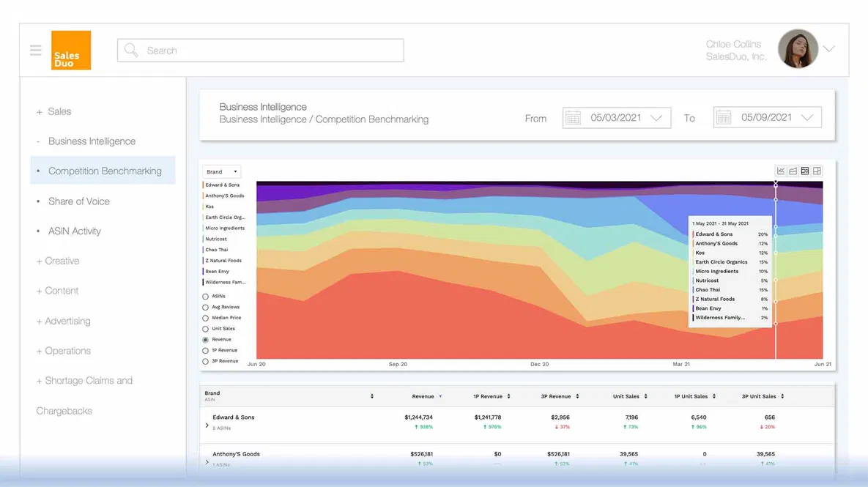Image resolution: width=868 pixels, height=487 pixels.
Task: Expand the Advertising menu section
Action: 63,321
